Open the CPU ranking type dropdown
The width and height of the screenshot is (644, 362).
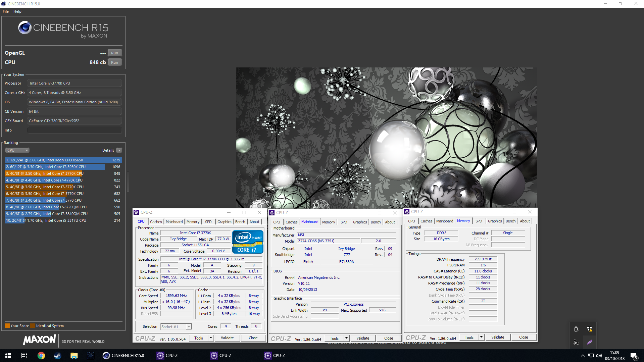click(x=17, y=150)
